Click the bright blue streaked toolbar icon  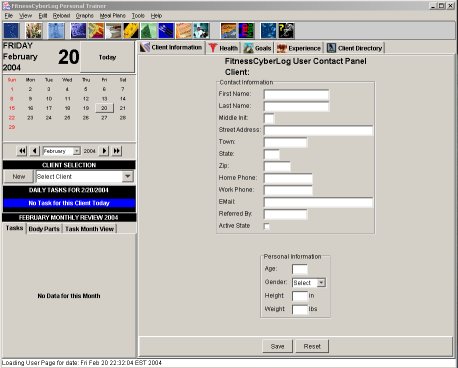(x=166, y=31)
